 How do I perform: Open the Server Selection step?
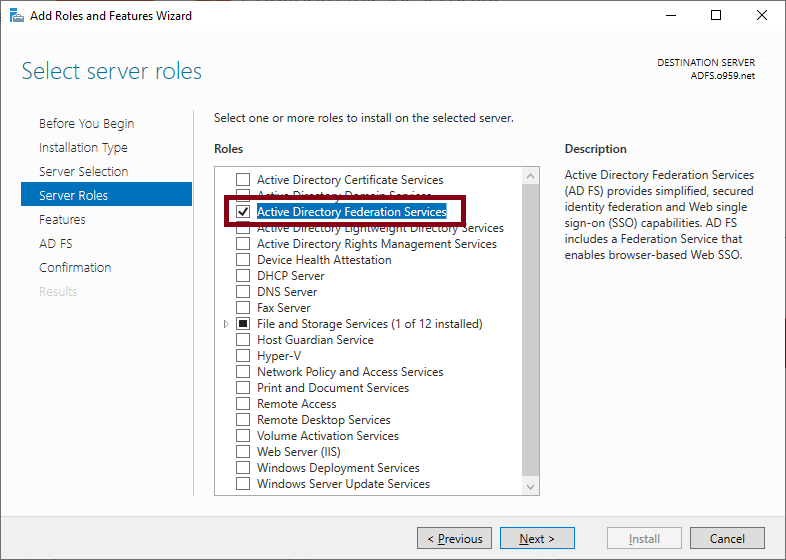tap(84, 171)
